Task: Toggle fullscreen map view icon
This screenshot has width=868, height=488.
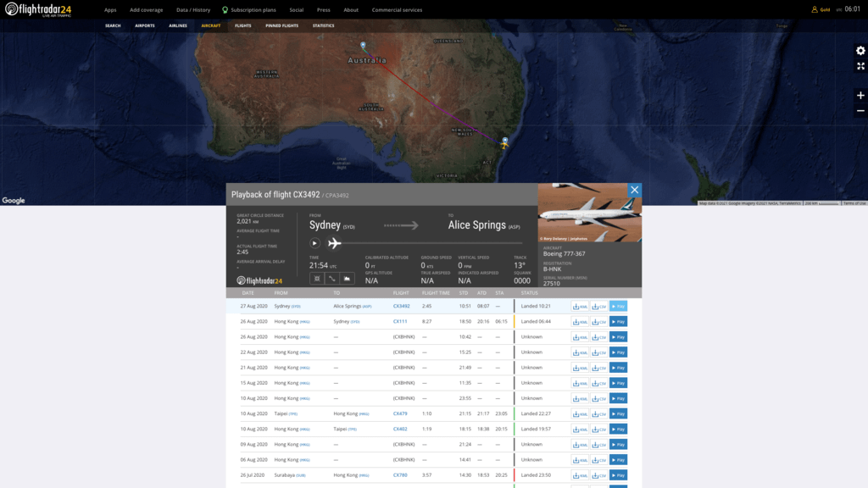Action: tap(860, 66)
